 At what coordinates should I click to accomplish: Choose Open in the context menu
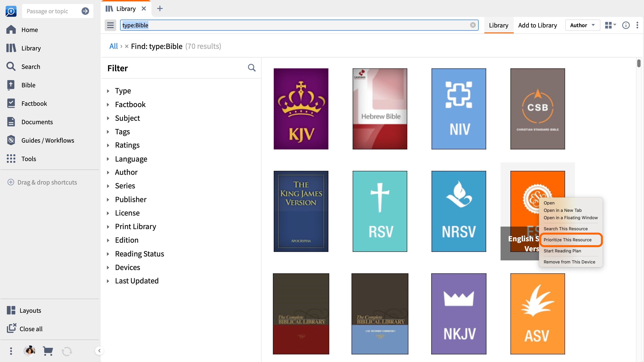pyautogui.click(x=571, y=203)
